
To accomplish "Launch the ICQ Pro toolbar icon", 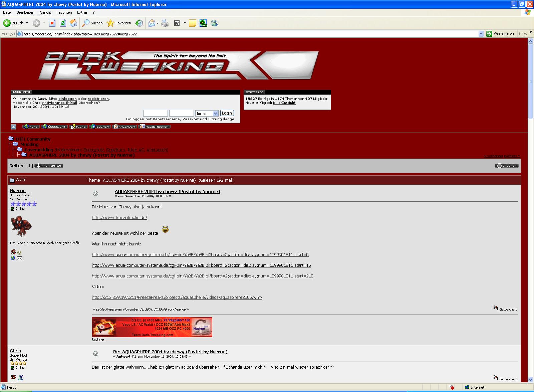I will click(203, 23).
